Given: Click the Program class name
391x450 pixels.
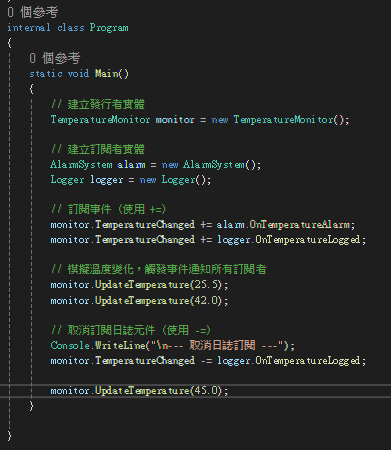Looking at the screenshot, I should pyautogui.click(x=109, y=28).
